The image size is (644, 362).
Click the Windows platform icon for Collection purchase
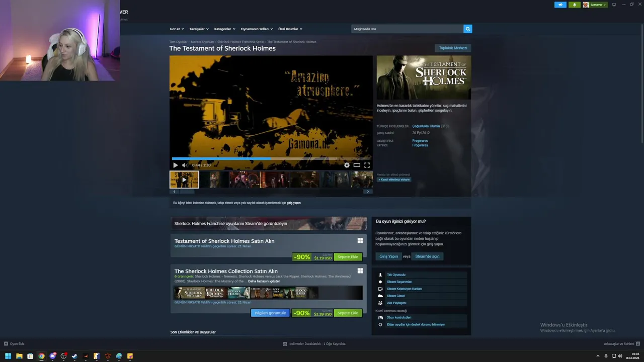click(360, 271)
